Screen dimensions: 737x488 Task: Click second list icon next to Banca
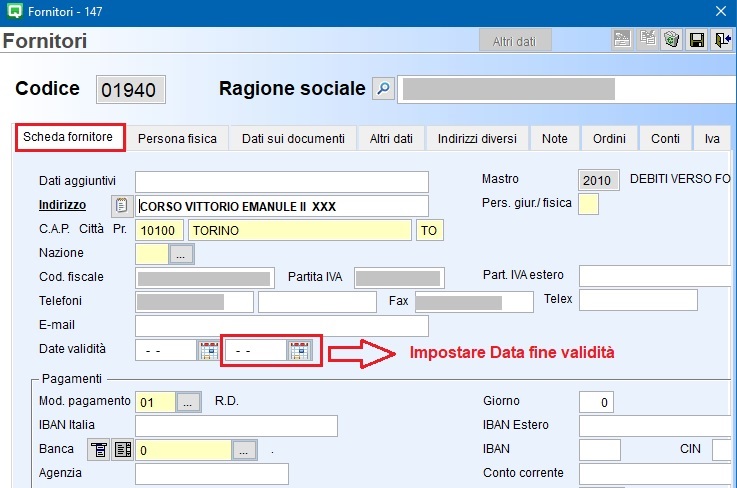(x=122, y=451)
